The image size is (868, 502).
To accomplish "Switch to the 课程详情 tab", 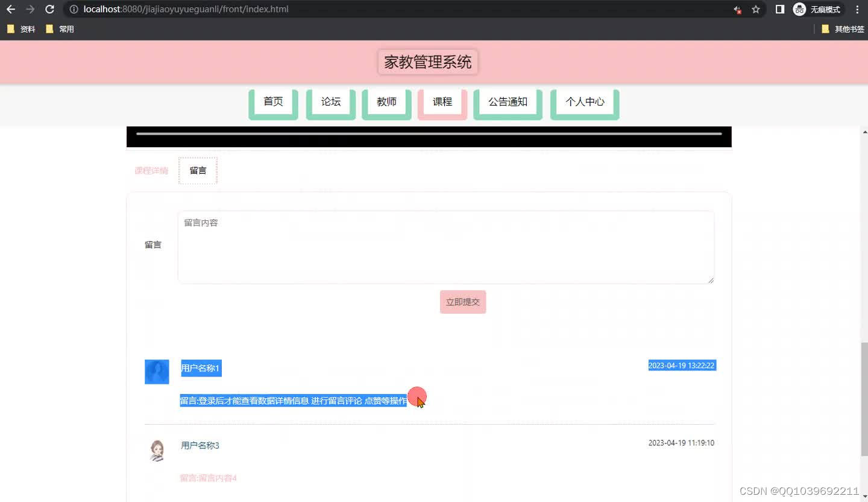I will click(x=151, y=170).
